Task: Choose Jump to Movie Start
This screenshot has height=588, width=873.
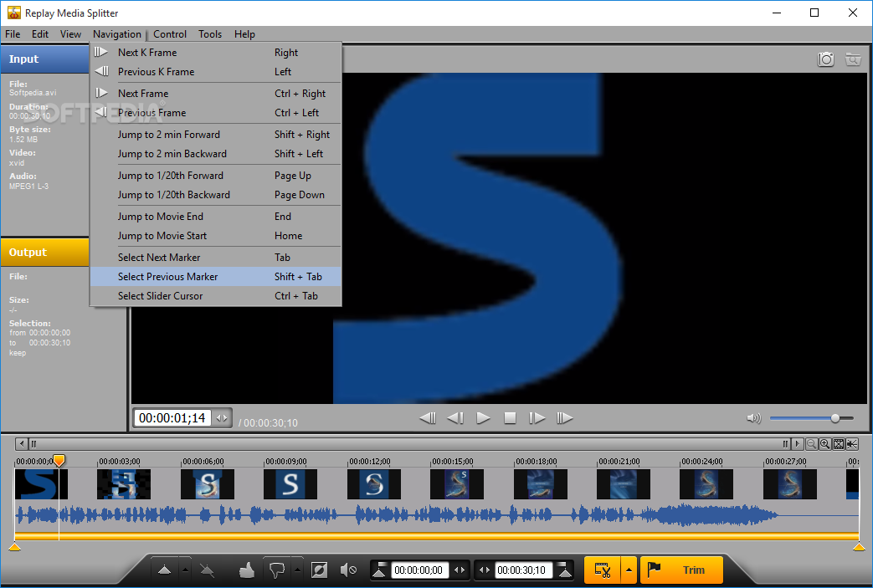Action: pos(215,235)
